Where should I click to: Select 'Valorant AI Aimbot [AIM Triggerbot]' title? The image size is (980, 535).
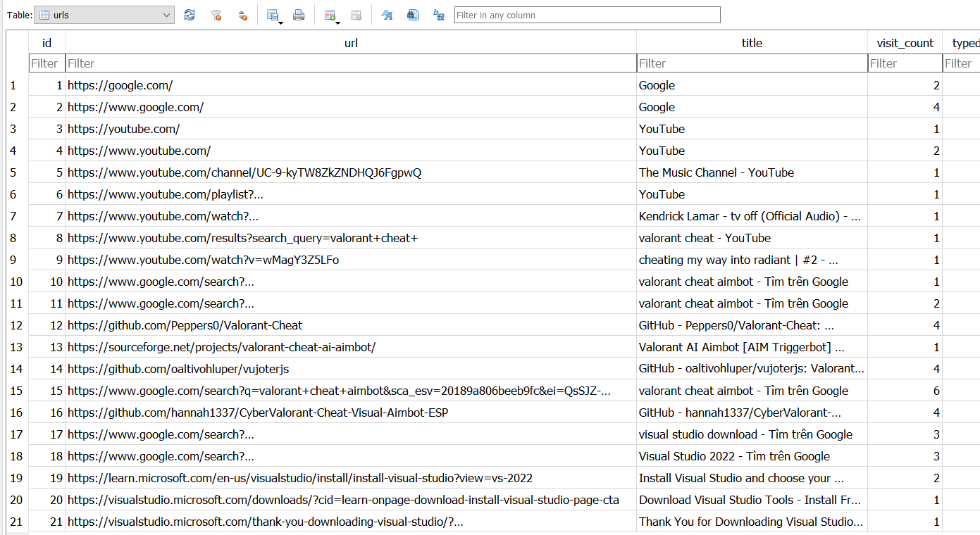(x=752, y=347)
